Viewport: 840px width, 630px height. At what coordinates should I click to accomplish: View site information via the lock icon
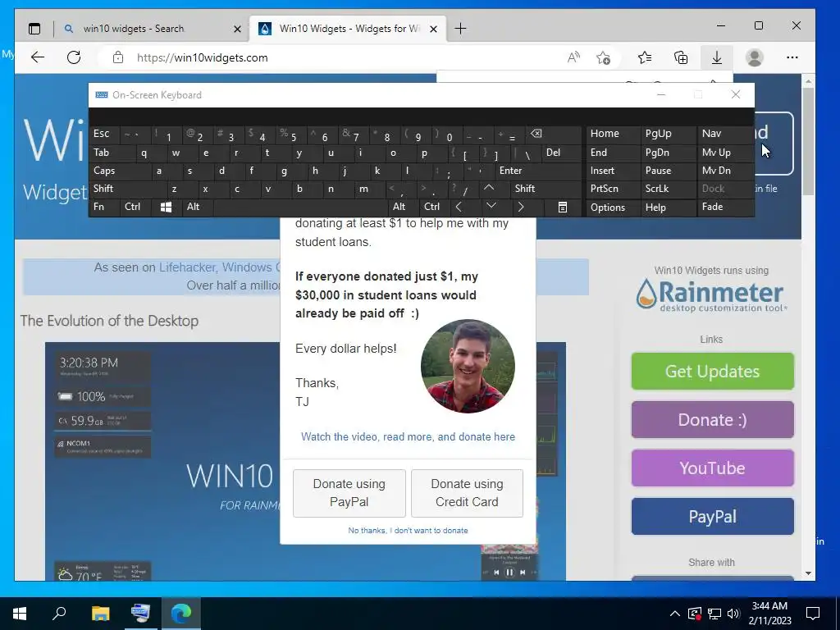tap(118, 57)
